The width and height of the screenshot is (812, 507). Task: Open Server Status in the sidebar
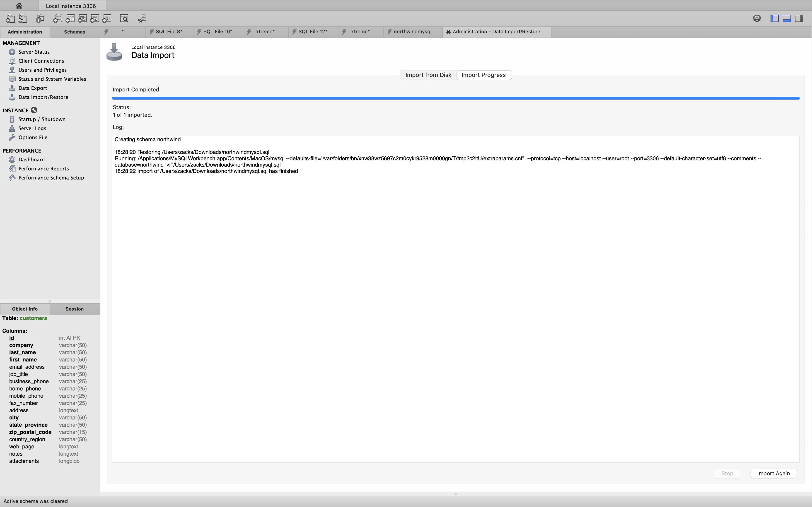click(x=34, y=52)
